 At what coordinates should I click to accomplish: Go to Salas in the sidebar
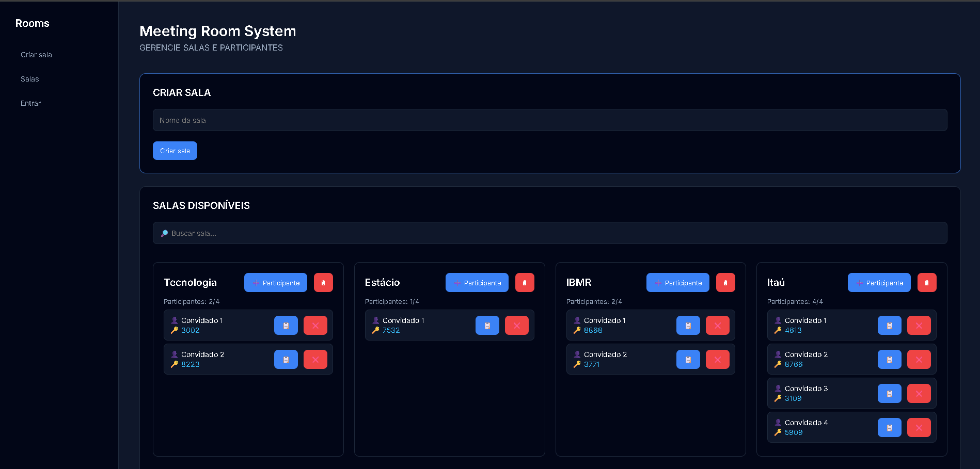point(30,79)
